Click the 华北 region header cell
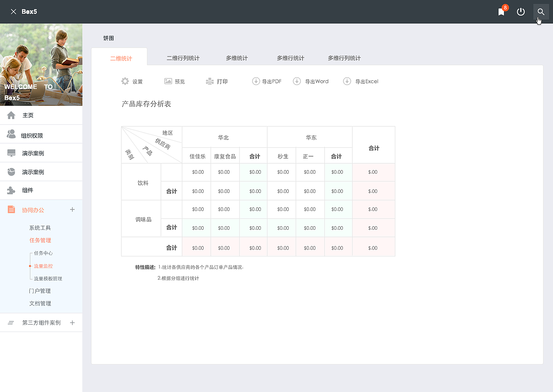The height and width of the screenshot is (392, 553). [x=224, y=137]
